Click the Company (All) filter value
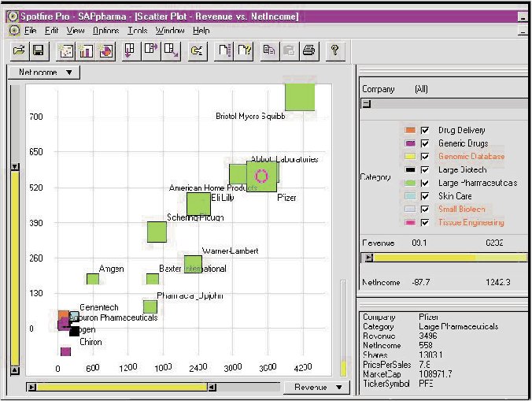Screen dimensions: 532x401 (421, 89)
